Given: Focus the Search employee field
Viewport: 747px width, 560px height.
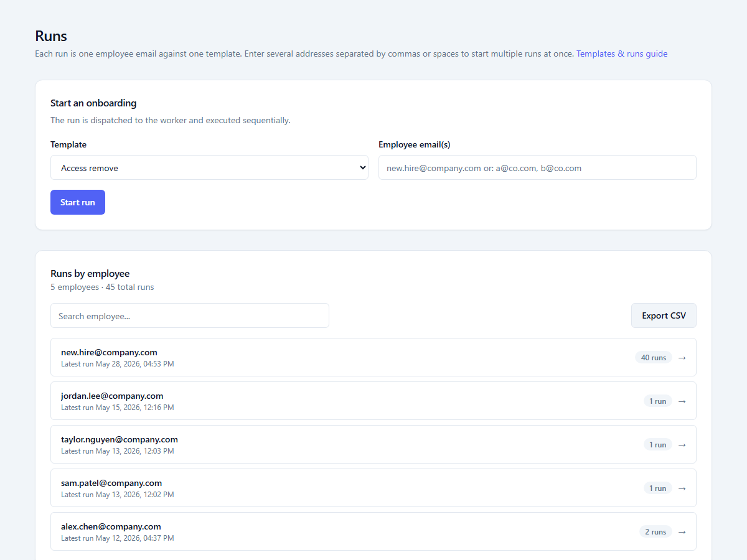Looking at the screenshot, I should 190,315.
